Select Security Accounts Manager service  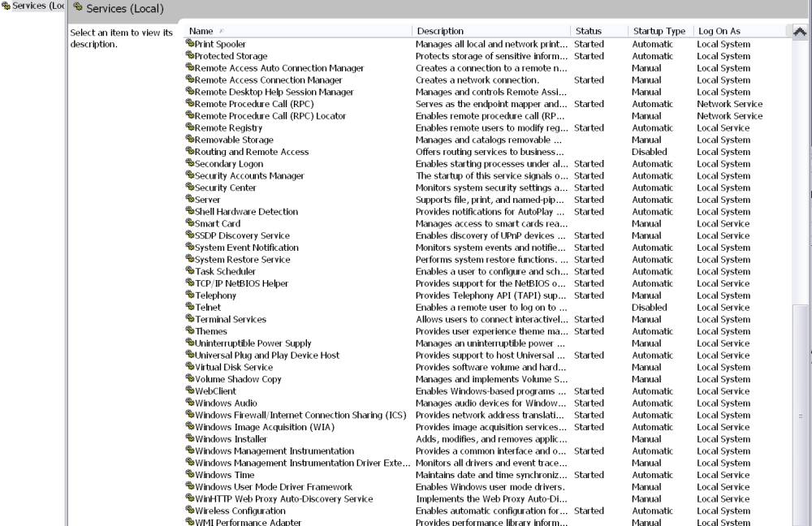(249, 175)
